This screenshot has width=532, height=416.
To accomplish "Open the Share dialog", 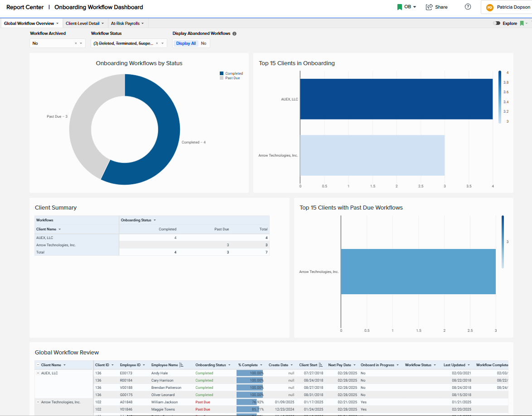I will (x=436, y=7).
